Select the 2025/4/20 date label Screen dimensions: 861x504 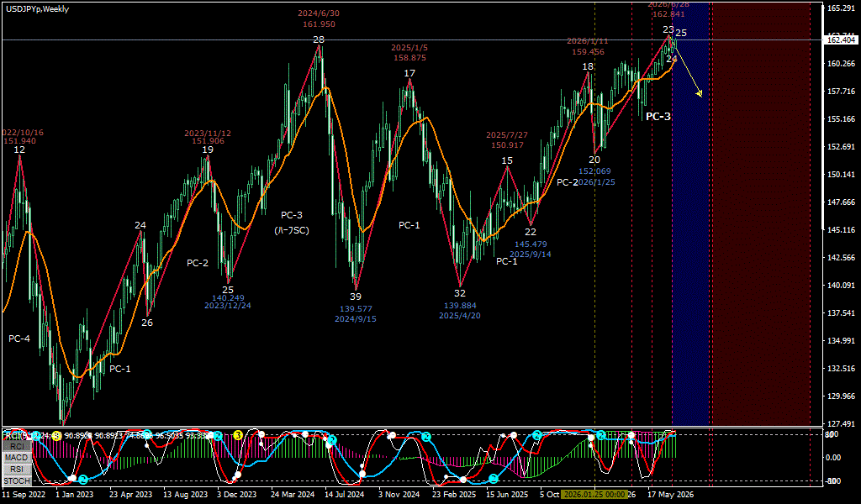[460, 315]
